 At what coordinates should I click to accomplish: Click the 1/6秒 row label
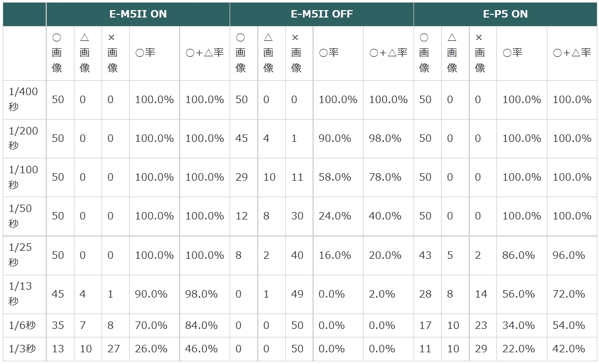click(23, 325)
